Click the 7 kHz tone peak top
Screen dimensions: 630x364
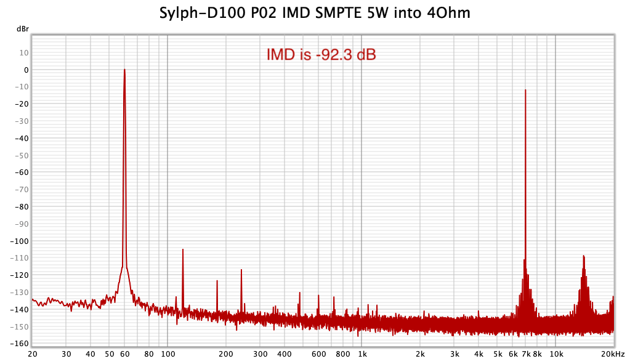(525, 91)
